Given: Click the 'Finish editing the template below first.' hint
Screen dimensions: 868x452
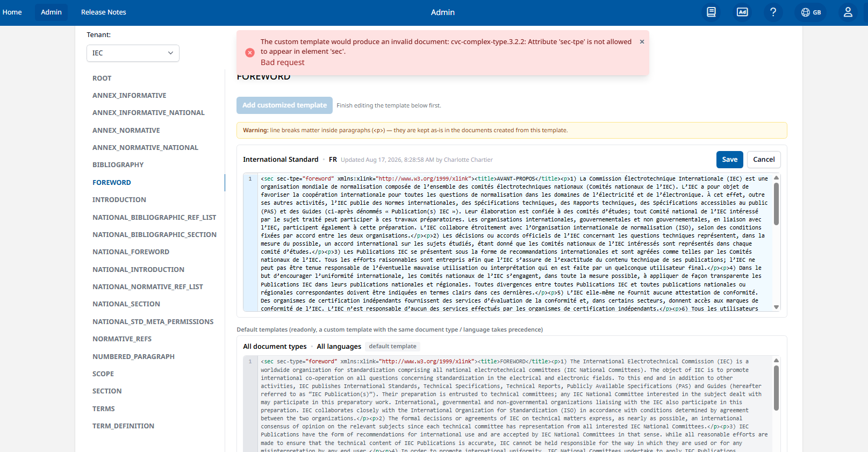Looking at the screenshot, I should 389,106.
